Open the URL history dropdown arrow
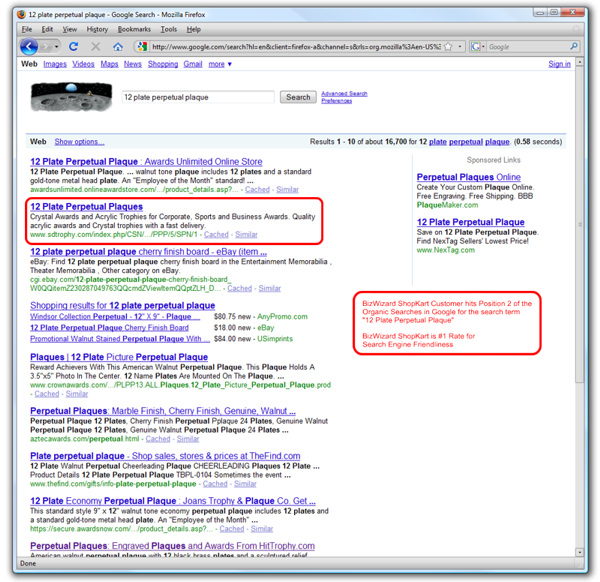 (460, 47)
